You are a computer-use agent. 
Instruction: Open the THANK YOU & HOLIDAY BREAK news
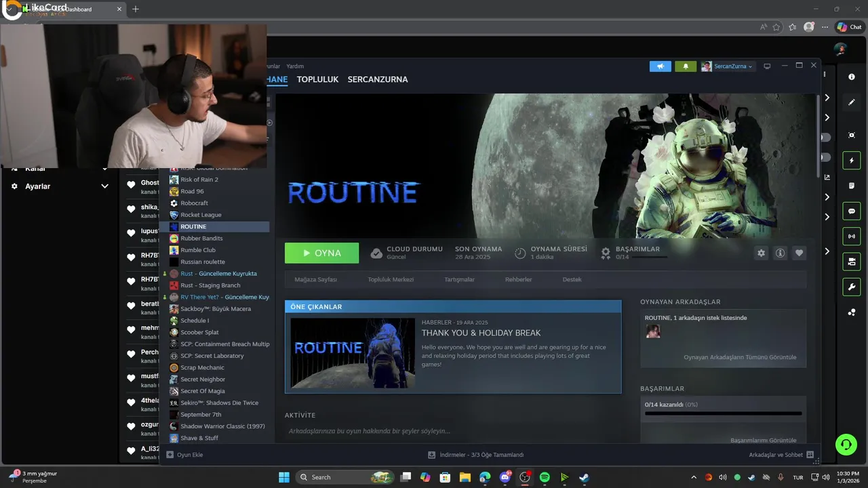(481, 333)
